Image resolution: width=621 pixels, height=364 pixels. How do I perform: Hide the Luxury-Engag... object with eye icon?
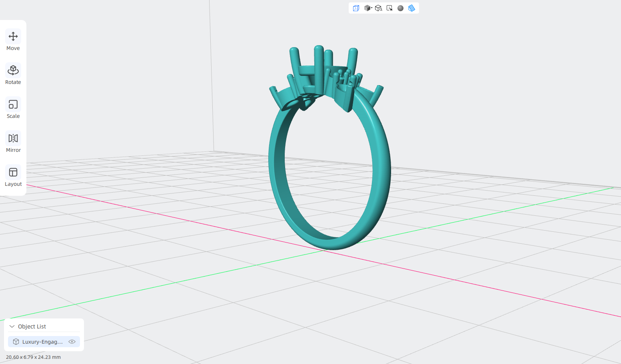point(72,342)
